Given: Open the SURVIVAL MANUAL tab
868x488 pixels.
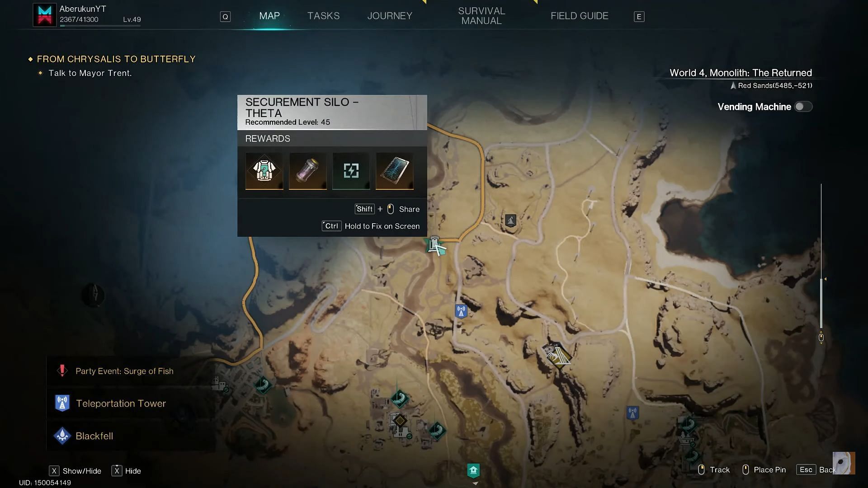Looking at the screenshot, I should (481, 16).
